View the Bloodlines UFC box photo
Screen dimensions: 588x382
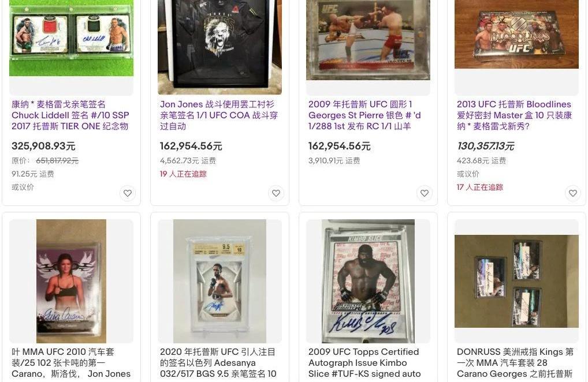517,34
